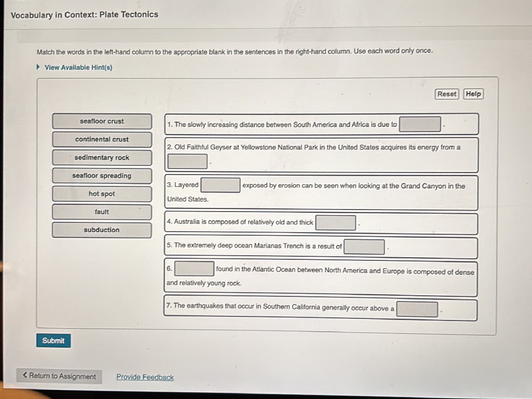Expand the View Available Hint(s) section
This screenshot has width=532, height=399.
(78, 67)
